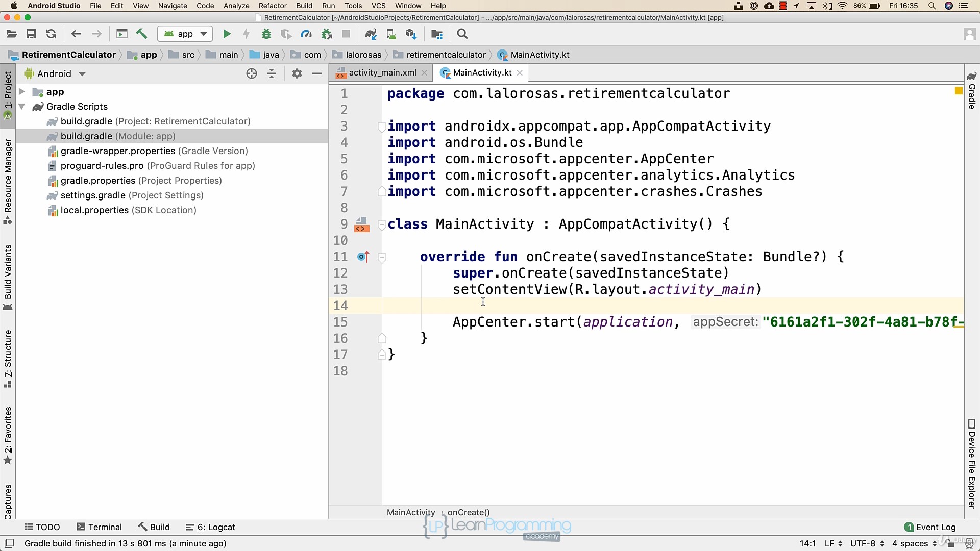980x551 pixels.
Task: Toggle the Gradle tool window on right
Action: click(972, 90)
